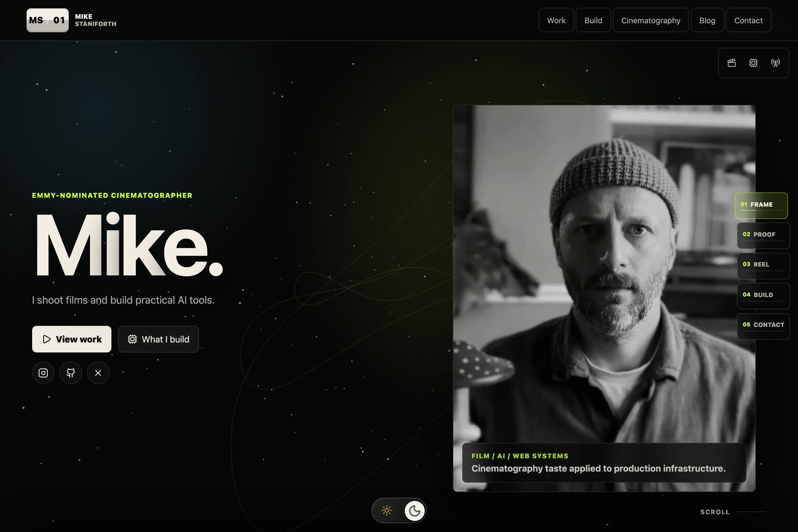Viewport: 798px width, 532px height.
Task: Select the CPU chip icon in top panel
Action: coord(753,63)
